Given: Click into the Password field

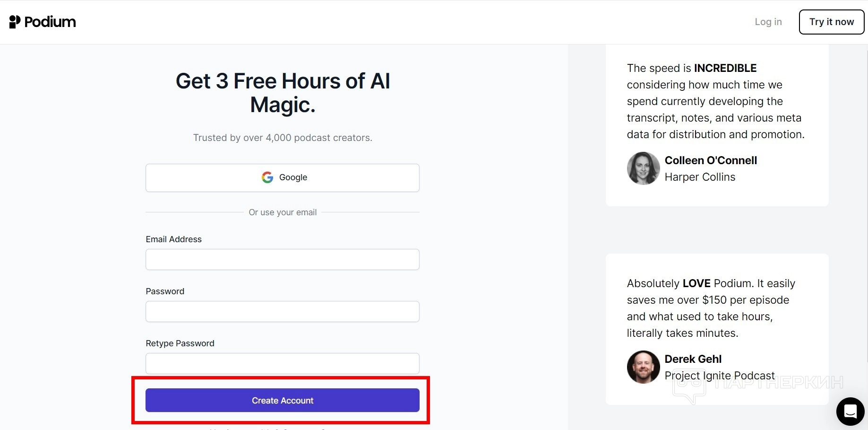Looking at the screenshot, I should pyautogui.click(x=282, y=312).
